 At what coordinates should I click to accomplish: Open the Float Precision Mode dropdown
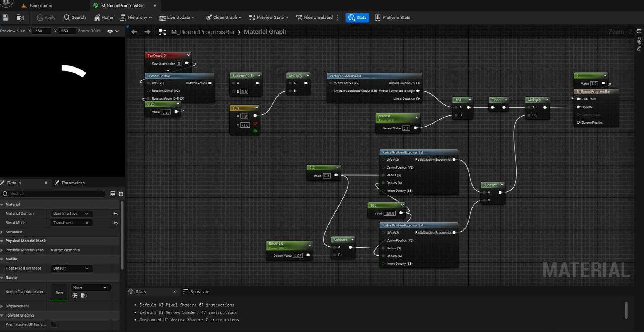pyautogui.click(x=71, y=268)
